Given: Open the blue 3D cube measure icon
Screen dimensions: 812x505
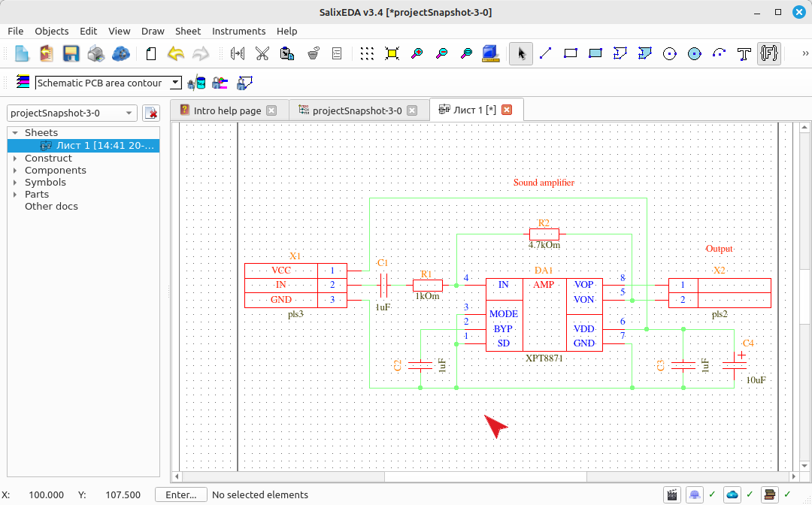Looking at the screenshot, I should pos(490,53).
